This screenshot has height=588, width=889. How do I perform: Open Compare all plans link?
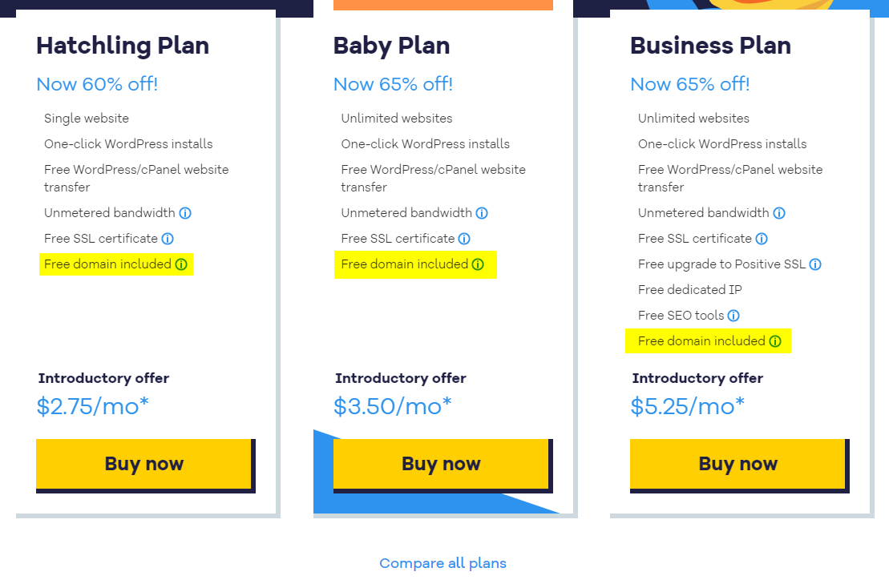tap(442, 563)
